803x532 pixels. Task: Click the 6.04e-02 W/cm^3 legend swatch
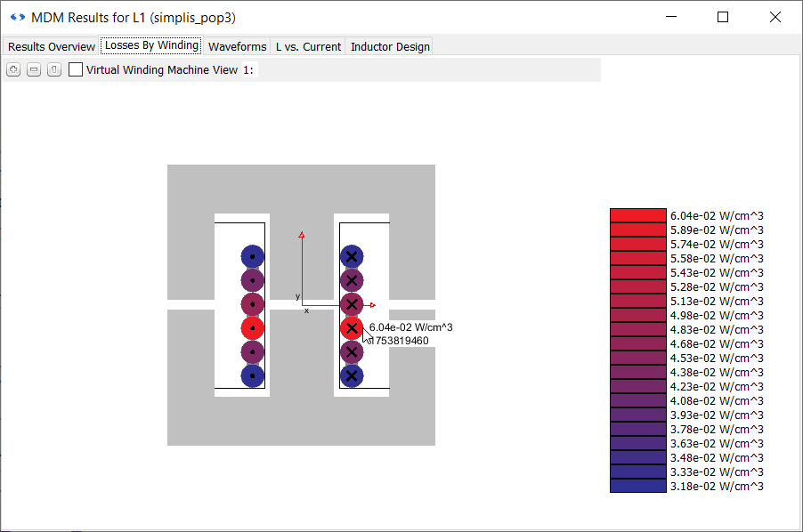pyautogui.click(x=637, y=215)
